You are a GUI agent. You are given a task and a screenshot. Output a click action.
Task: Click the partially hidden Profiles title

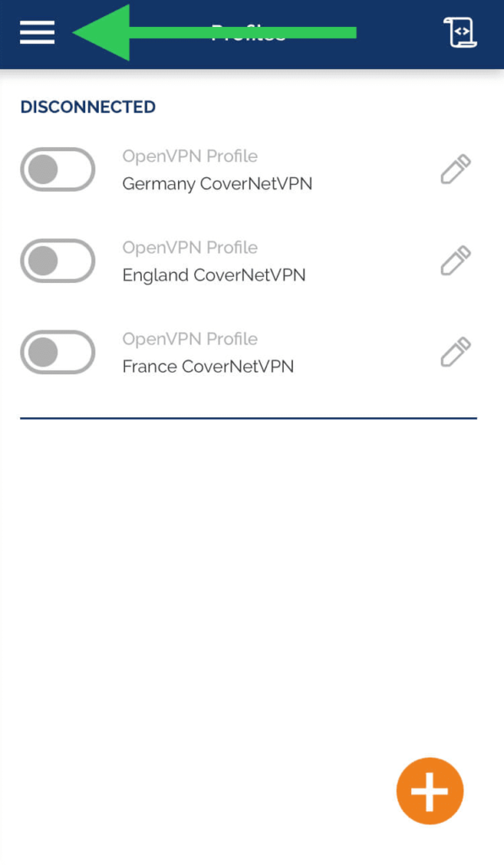249,33
